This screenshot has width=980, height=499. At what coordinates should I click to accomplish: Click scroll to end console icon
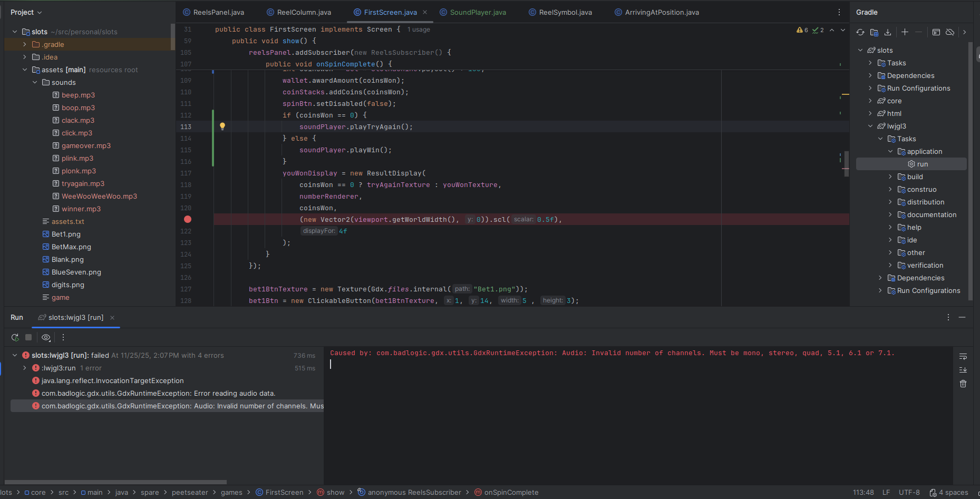pos(963,370)
